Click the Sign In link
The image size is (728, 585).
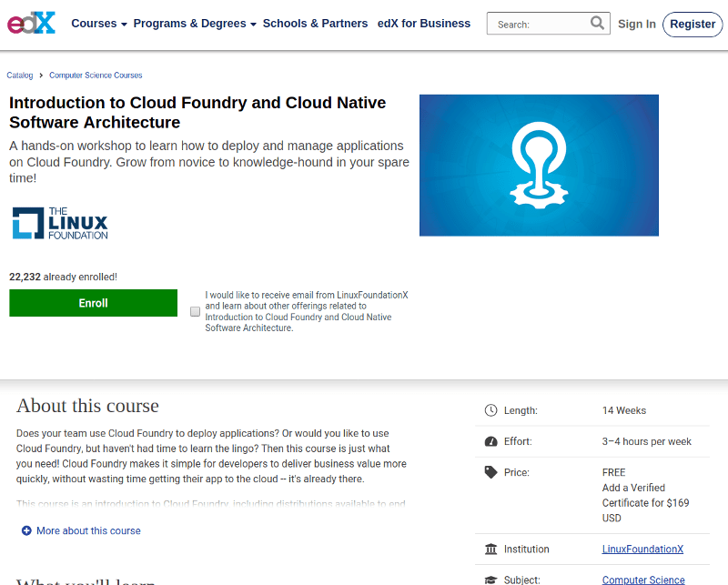click(x=636, y=25)
